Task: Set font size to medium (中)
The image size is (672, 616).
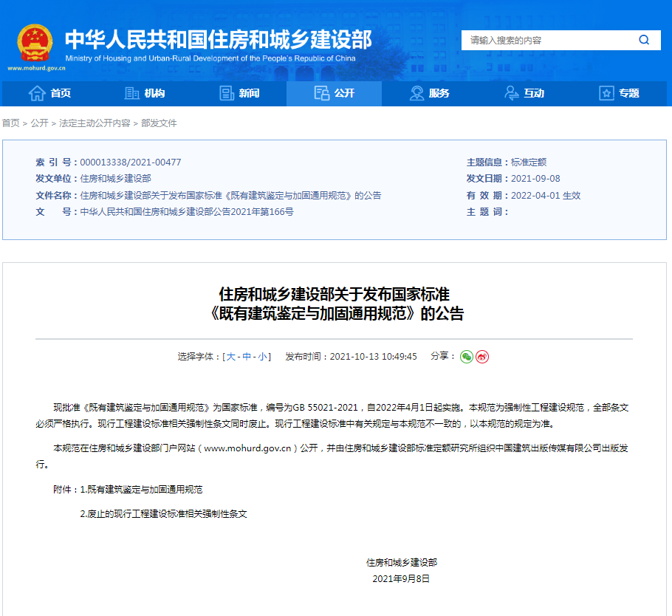Action: [247, 357]
